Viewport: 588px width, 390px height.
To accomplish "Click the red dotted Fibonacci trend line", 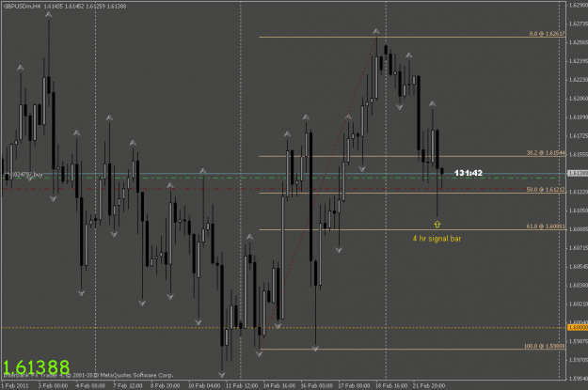I will click(x=319, y=193).
